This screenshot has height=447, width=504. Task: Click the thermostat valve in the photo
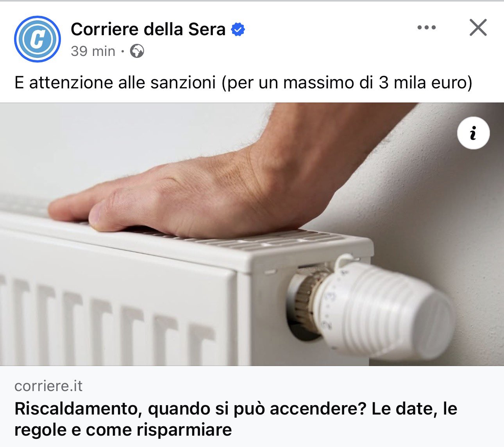coord(371,307)
